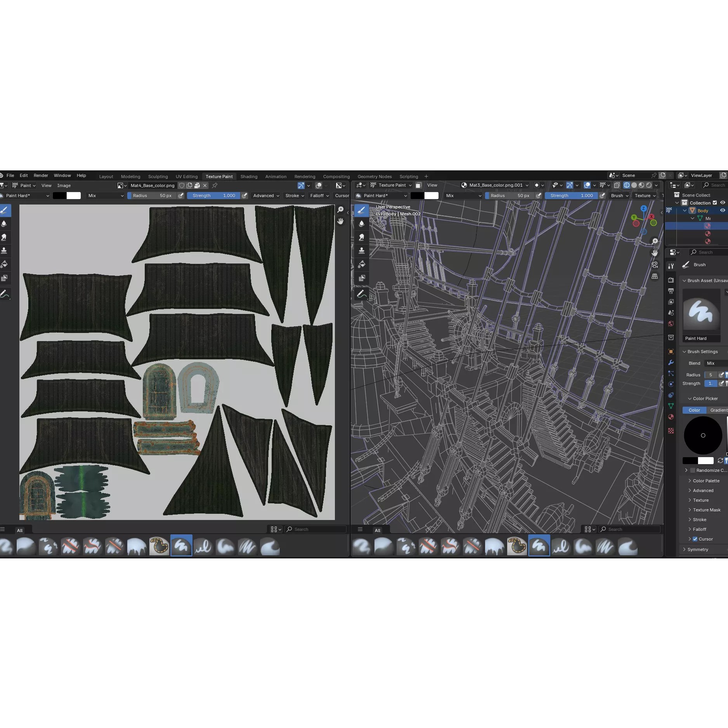The width and height of the screenshot is (728, 728).
Task: Select the Fill tool in image editor toolbar
Action: point(4,264)
